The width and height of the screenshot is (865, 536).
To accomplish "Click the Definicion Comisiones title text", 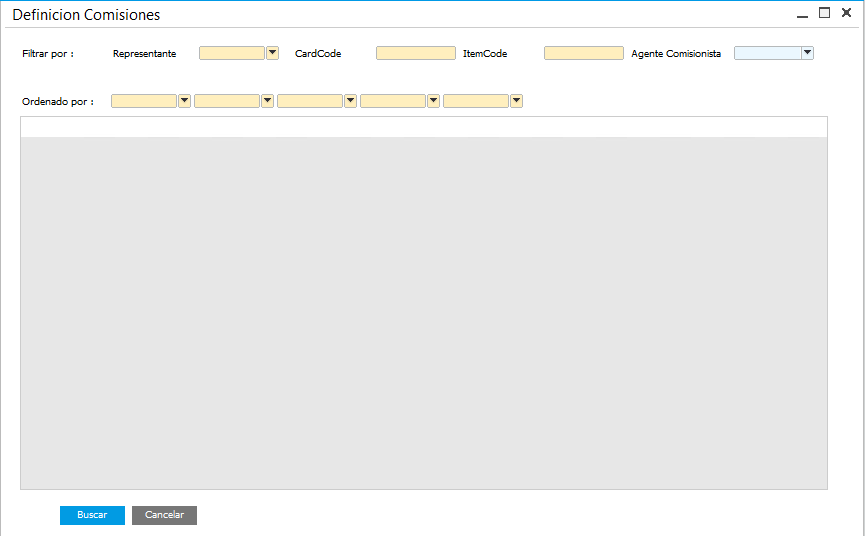I will point(86,15).
